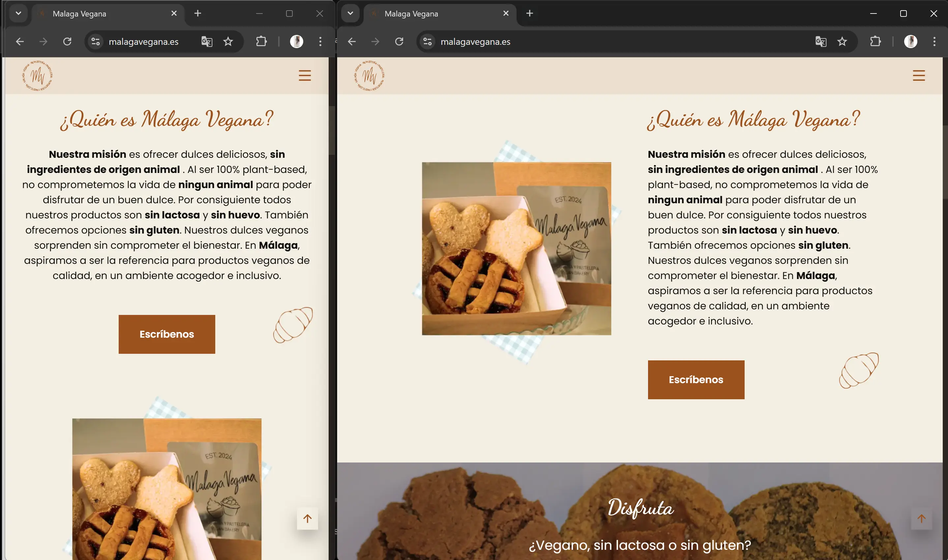Click Escríbenos button in right window

[696, 379]
